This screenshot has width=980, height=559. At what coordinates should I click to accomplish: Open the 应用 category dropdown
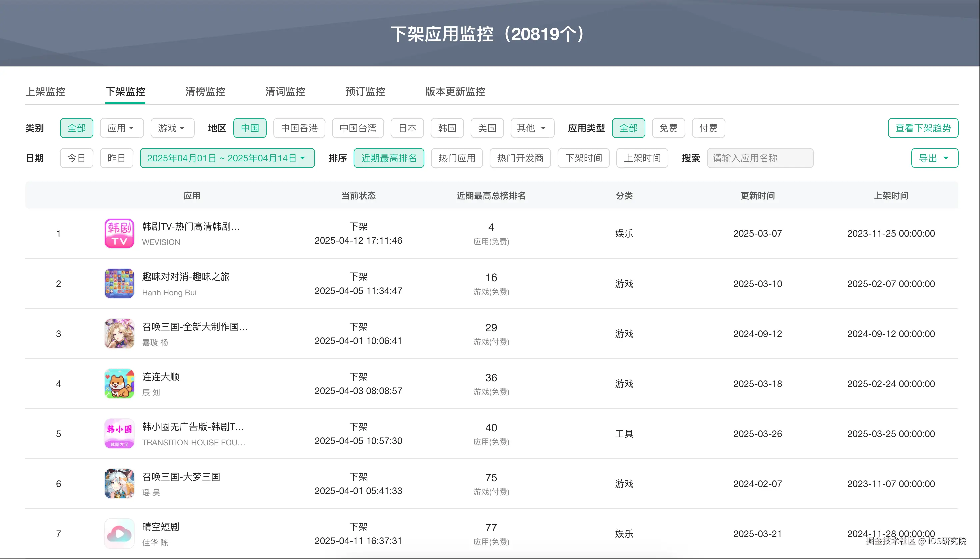click(122, 128)
